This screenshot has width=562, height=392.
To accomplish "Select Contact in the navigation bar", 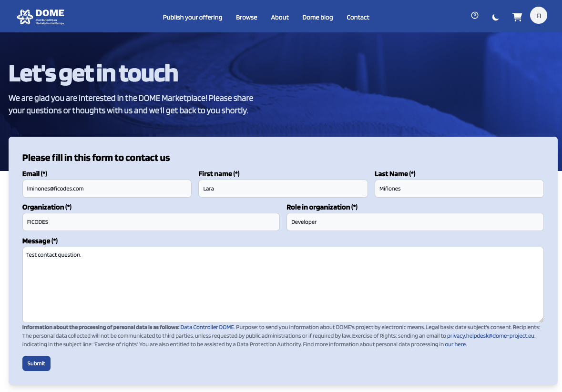I will (358, 17).
